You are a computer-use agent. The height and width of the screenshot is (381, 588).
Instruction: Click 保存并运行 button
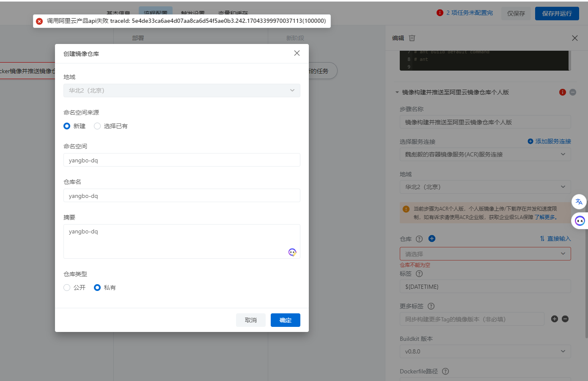[557, 14]
